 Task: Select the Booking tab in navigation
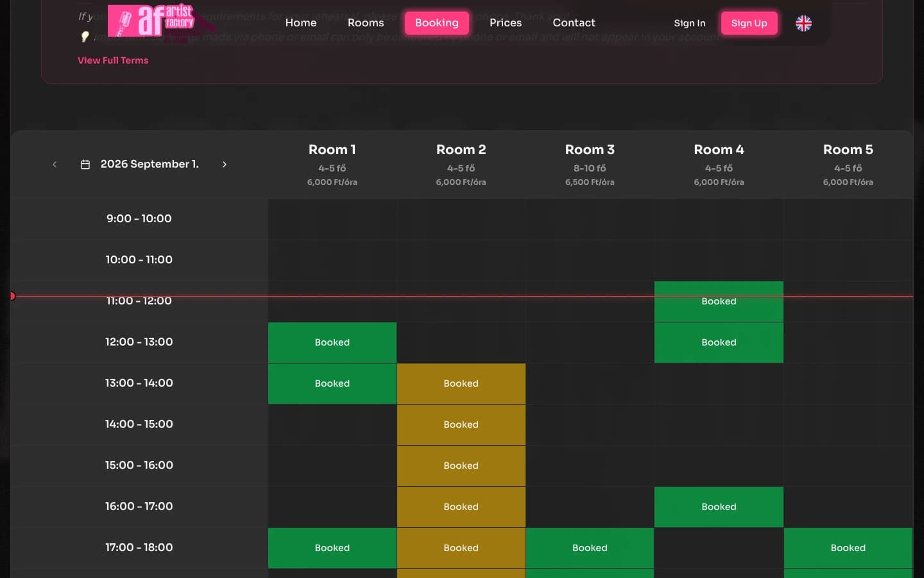pyautogui.click(x=437, y=22)
